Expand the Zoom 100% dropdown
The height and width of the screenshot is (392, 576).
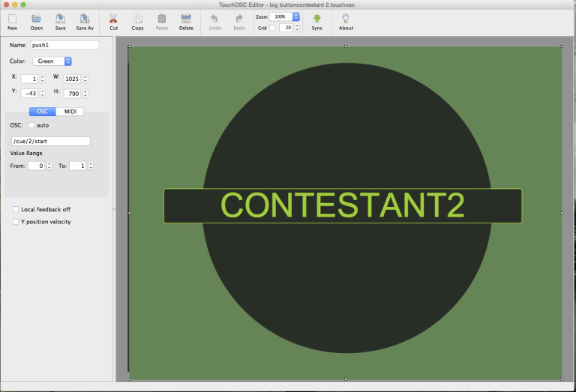[x=286, y=16]
